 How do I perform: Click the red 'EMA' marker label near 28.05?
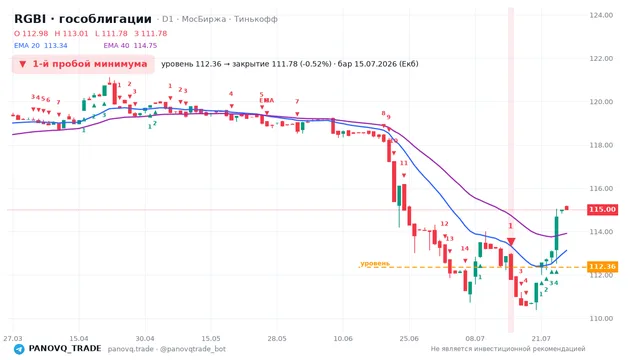tap(267, 100)
